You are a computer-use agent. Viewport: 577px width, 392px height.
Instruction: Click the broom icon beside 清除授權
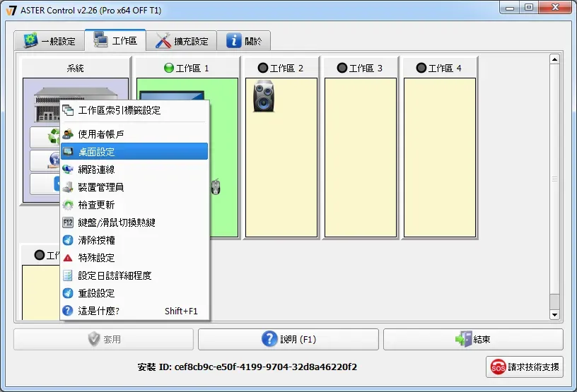point(68,240)
